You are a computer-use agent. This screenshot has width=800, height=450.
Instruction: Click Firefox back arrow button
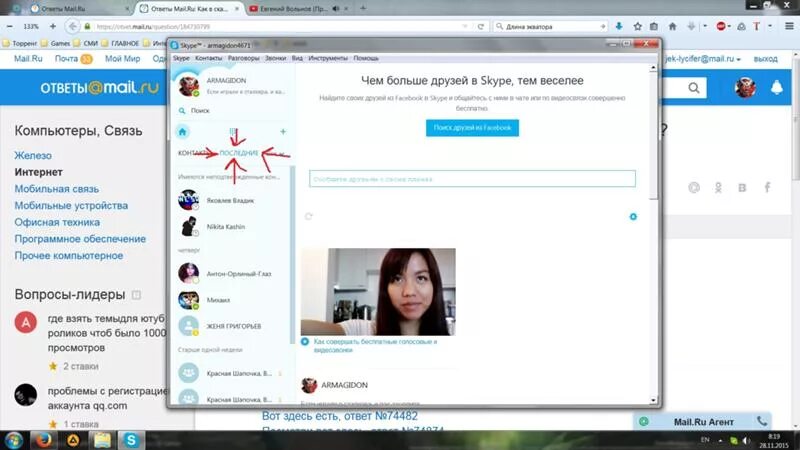coord(72,27)
